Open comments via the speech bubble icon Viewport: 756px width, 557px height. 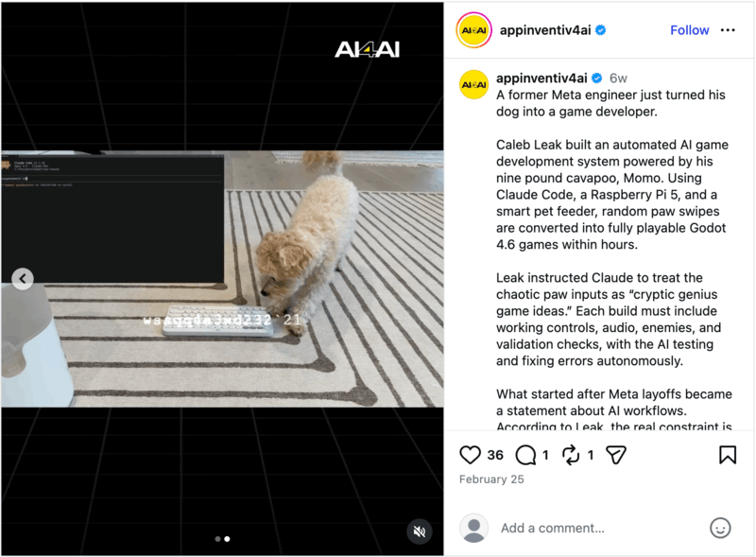coord(525,455)
